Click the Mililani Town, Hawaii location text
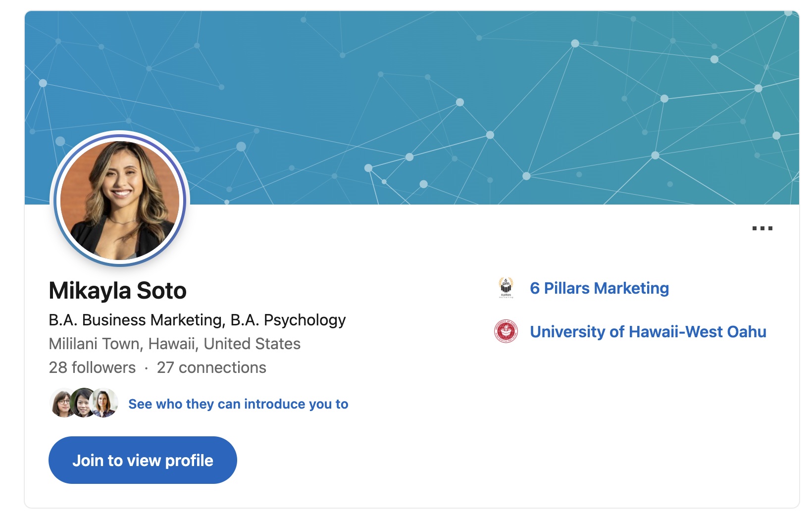Viewport: 812px width, 522px height. [x=174, y=344]
